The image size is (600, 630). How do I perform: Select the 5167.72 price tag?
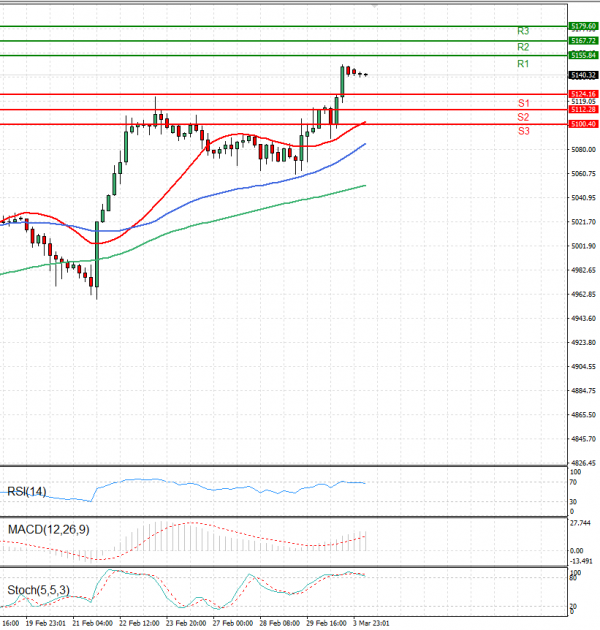coord(584,41)
